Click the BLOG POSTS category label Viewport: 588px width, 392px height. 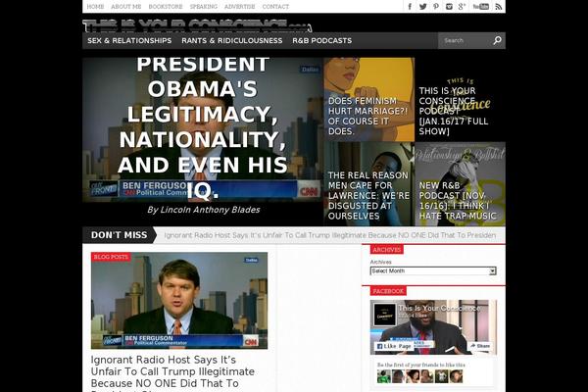point(111,257)
